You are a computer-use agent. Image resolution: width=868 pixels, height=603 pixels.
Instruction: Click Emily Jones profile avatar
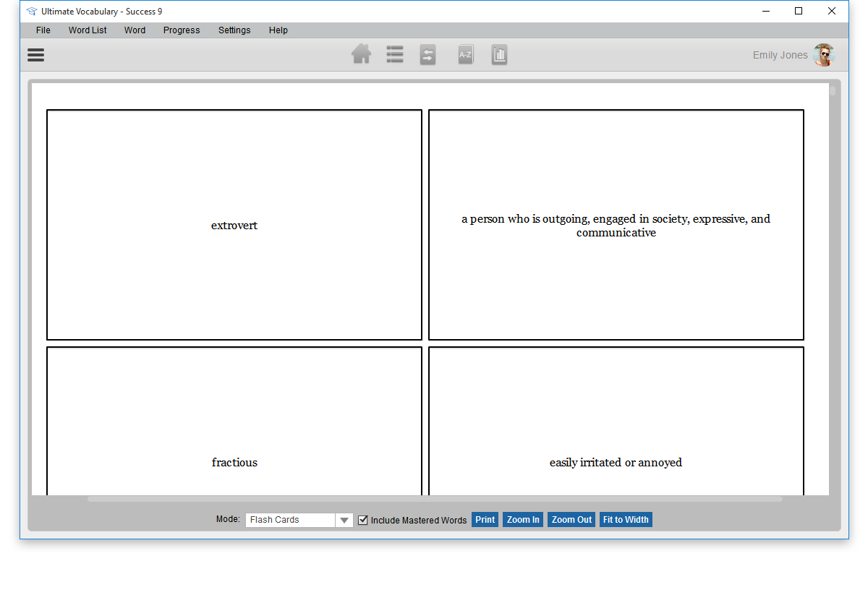(823, 55)
